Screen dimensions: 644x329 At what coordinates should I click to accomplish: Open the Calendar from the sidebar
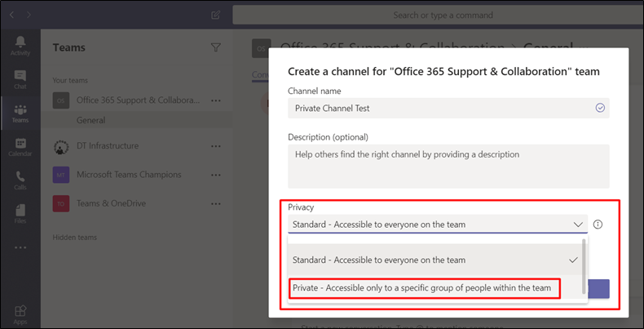tap(20, 147)
